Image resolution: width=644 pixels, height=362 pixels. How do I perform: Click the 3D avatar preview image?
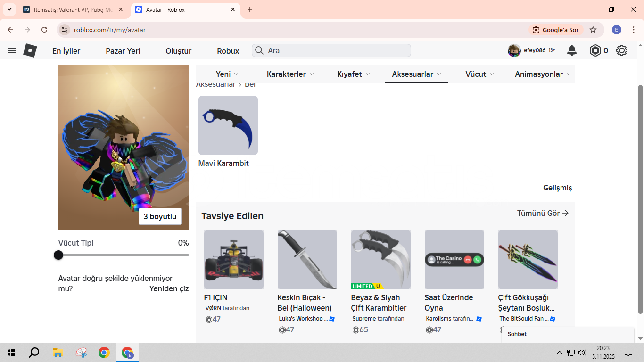point(124,148)
